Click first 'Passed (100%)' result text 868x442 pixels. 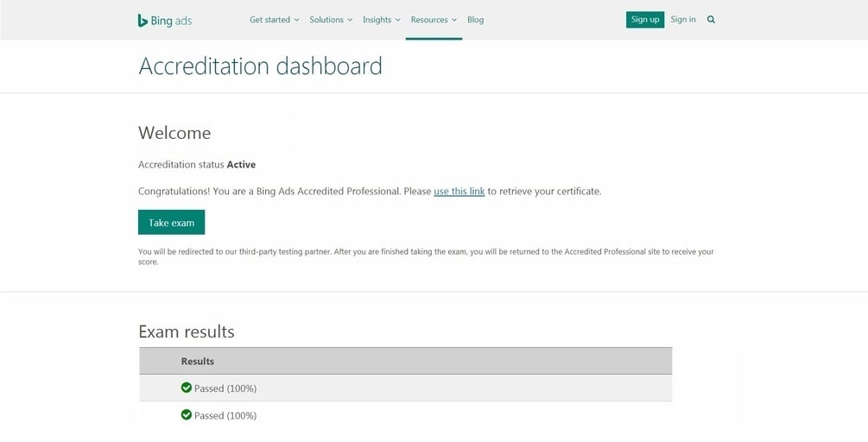(x=225, y=388)
